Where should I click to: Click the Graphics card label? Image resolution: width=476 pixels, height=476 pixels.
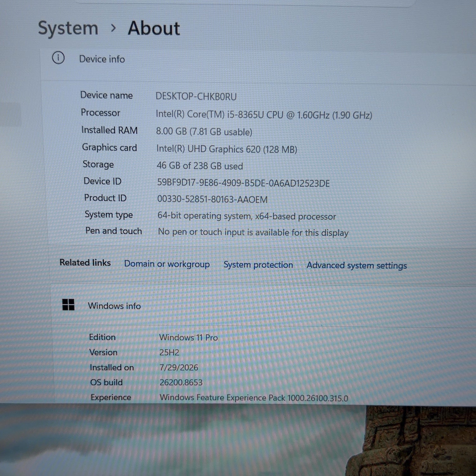[x=109, y=148]
